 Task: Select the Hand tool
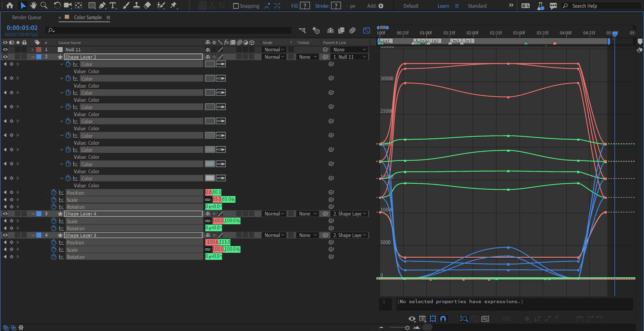click(x=33, y=5)
